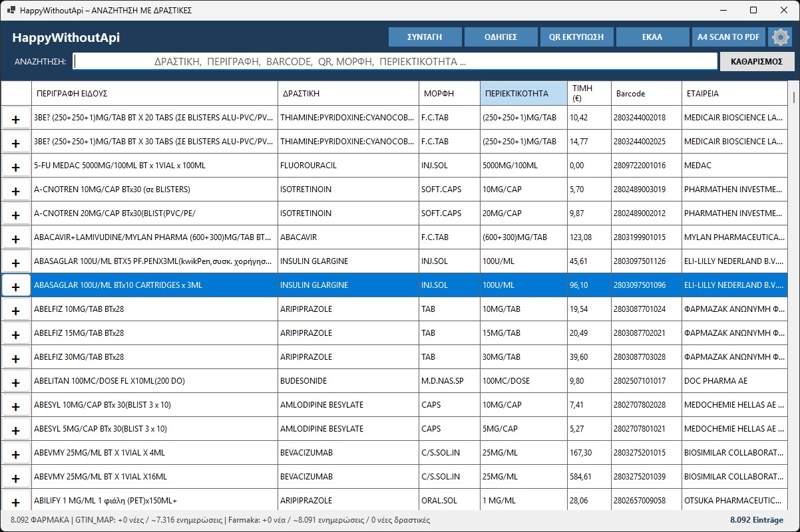This screenshot has width=800, height=532.
Task: Sort by ΠΕΡΙΕΚΤΙΚΟΤΗΤΑ column header
Action: pos(523,93)
